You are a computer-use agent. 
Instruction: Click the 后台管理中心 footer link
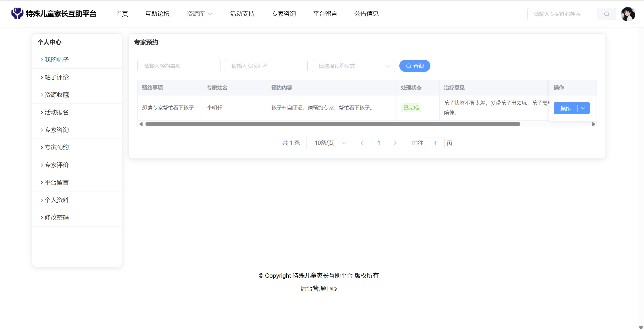click(319, 289)
